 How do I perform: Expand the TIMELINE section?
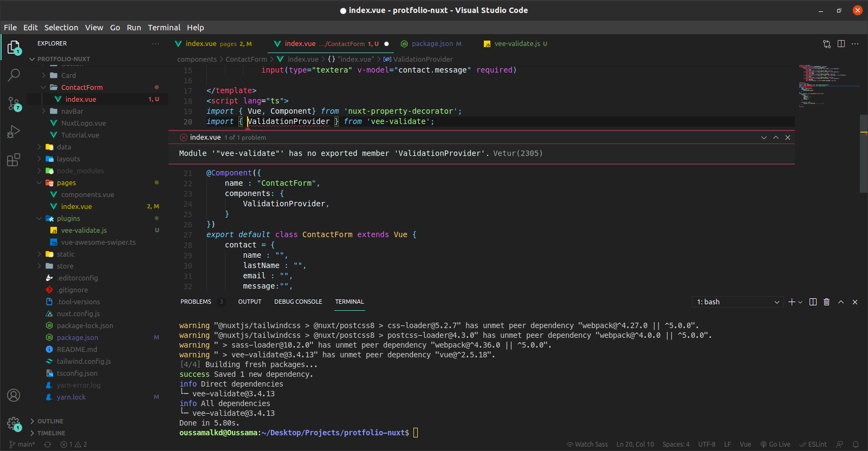51,433
